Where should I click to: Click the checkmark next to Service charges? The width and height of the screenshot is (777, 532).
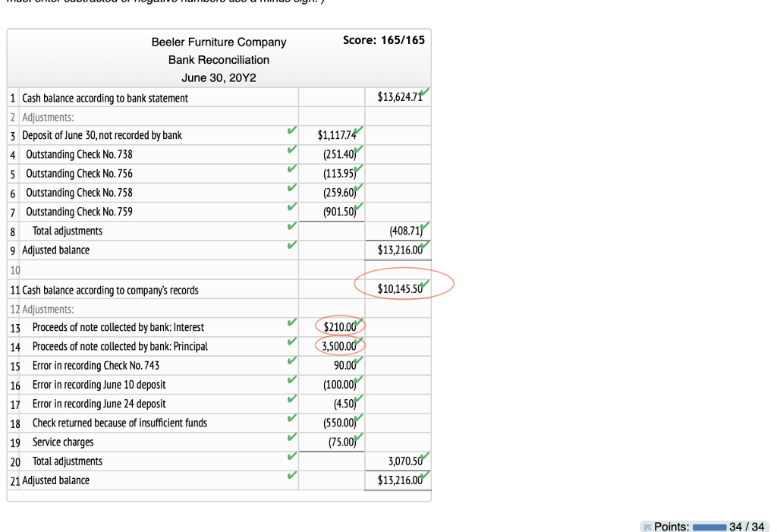pos(292,437)
